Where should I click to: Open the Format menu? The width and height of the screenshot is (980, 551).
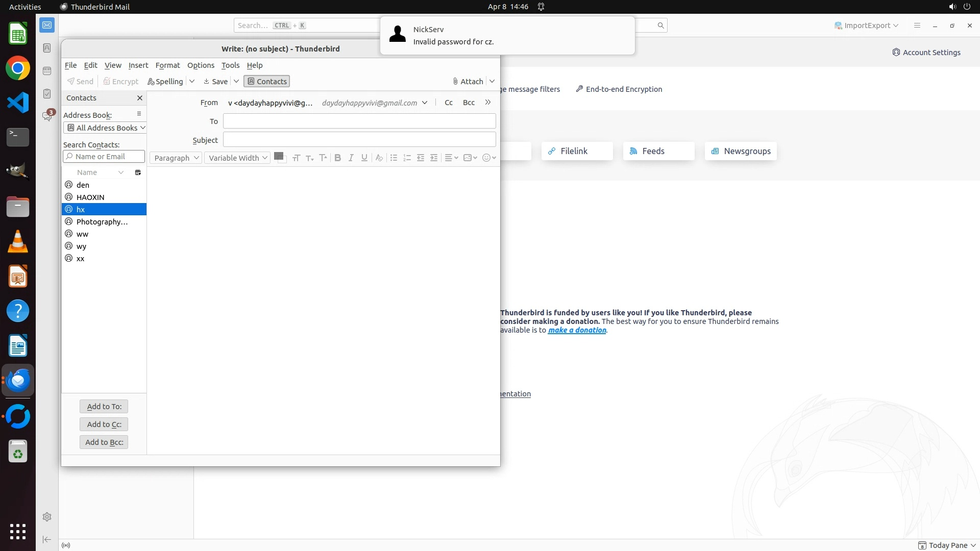point(167,65)
